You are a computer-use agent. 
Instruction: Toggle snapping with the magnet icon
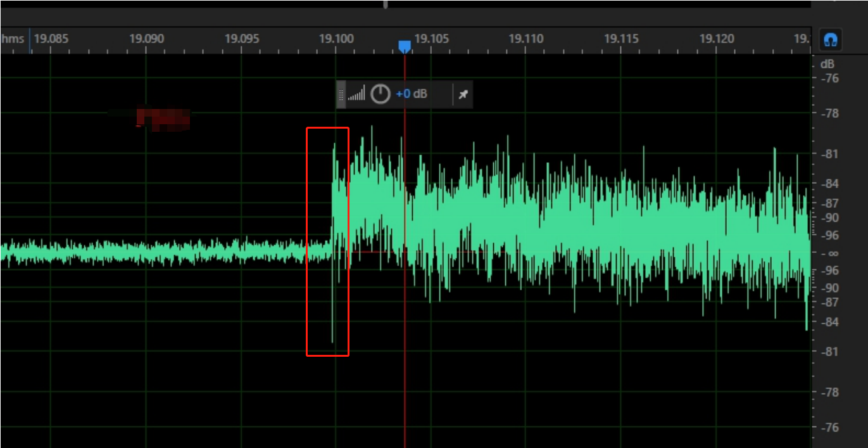830,40
